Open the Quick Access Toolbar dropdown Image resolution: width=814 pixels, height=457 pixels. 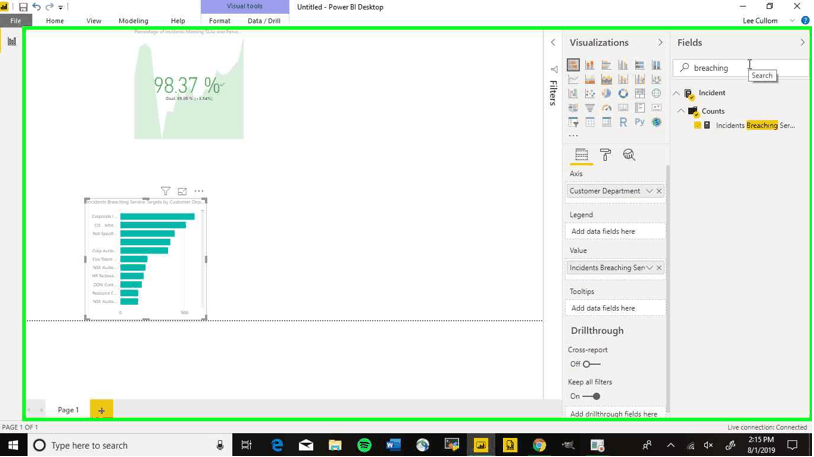tap(61, 7)
